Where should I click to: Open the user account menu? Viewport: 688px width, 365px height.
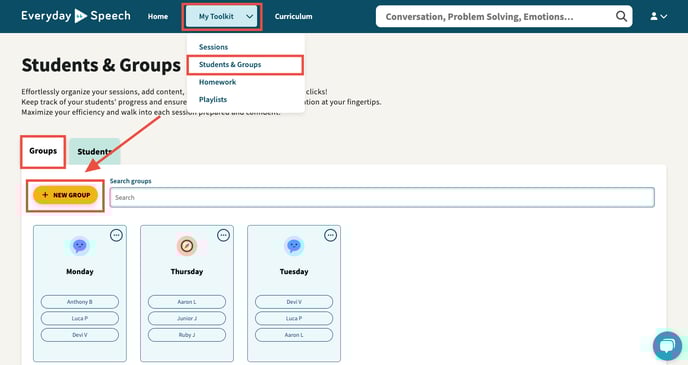pos(658,17)
